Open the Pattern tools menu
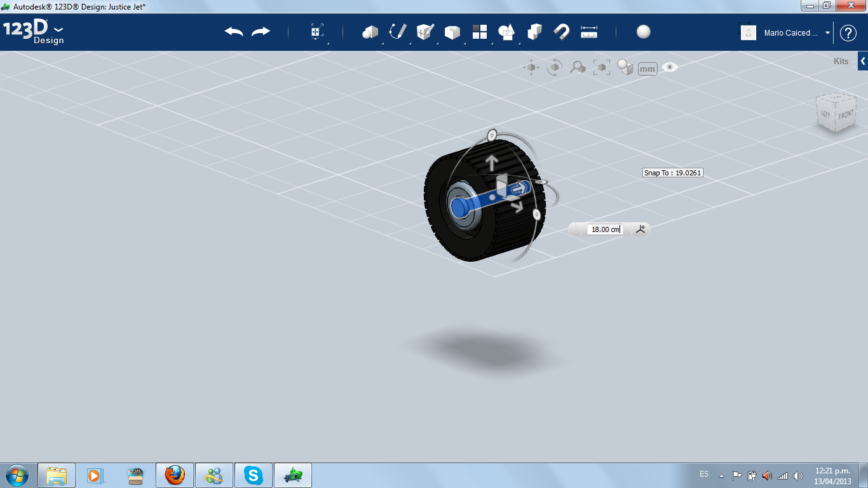 (x=480, y=32)
